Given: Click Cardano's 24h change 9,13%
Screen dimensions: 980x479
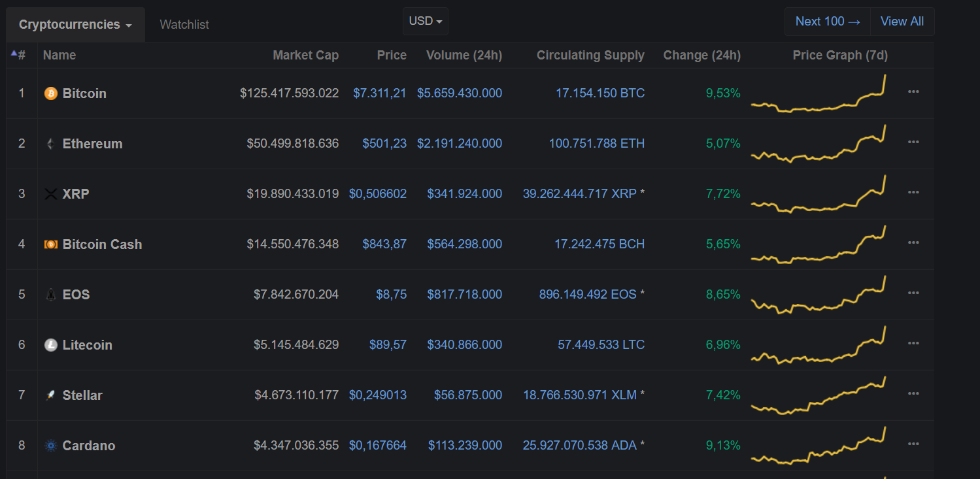Looking at the screenshot, I should [723, 446].
